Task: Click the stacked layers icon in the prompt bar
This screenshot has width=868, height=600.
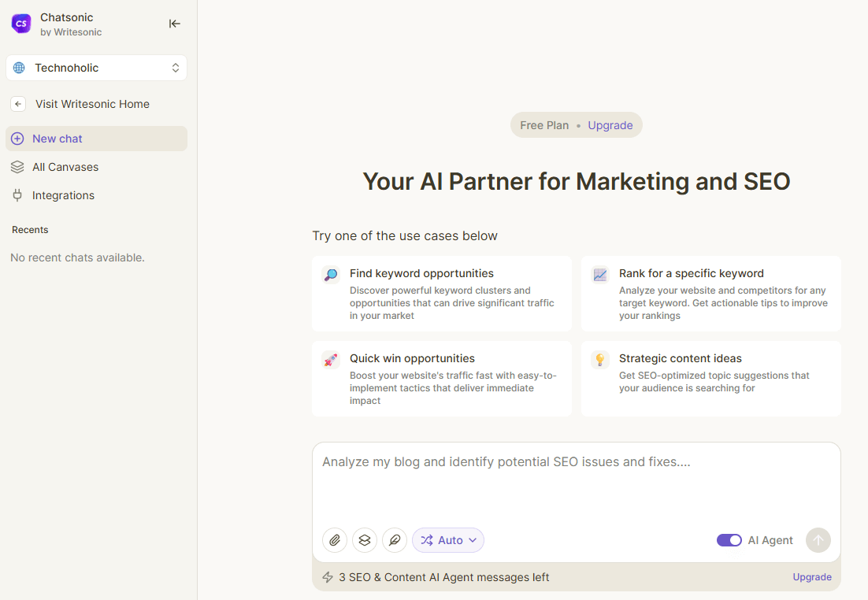Action: pyautogui.click(x=365, y=540)
